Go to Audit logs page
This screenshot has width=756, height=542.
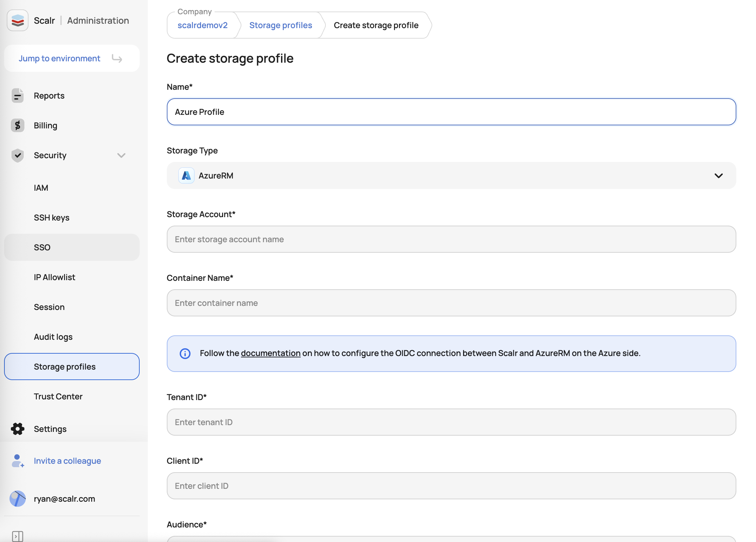[x=53, y=337]
